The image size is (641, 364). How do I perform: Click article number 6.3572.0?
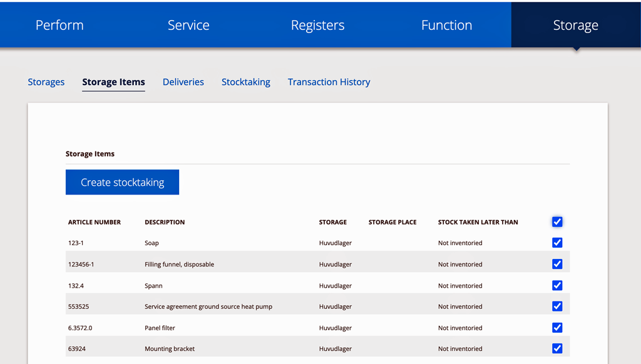pyautogui.click(x=80, y=328)
